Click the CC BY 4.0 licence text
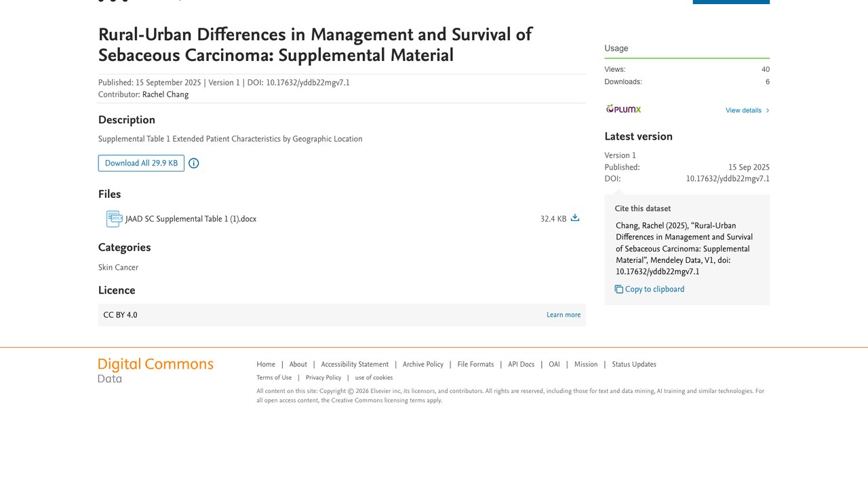Image resolution: width=868 pixels, height=488 pixels. point(120,315)
